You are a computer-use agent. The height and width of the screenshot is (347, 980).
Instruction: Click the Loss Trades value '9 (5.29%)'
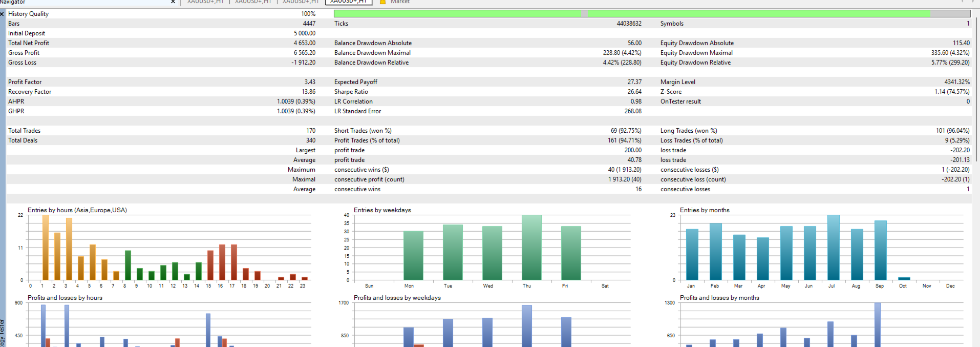pyautogui.click(x=957, y=140)
